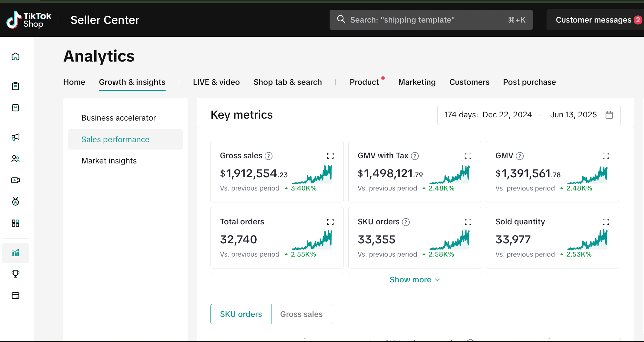
Task: Expand the GMV with Tax metric card
Action: pos(468,156)
